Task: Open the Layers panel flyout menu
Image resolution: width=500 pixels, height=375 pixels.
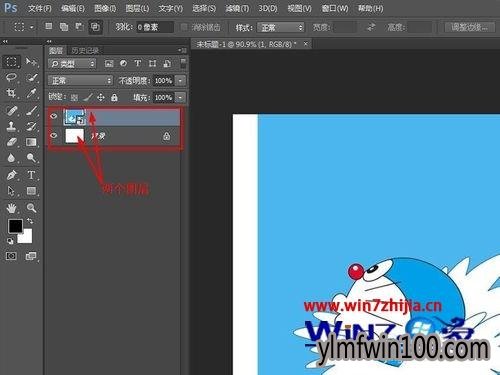Action: tap(182, 50)
